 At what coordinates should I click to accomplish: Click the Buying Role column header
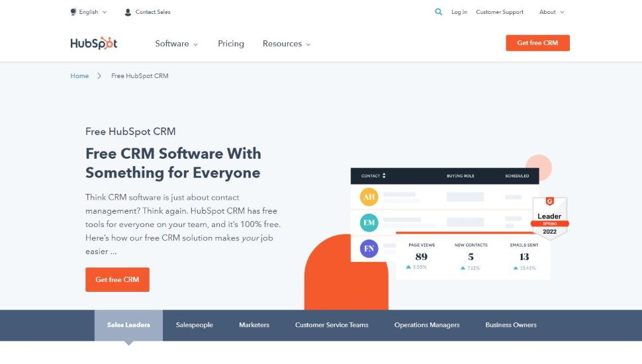coord(460,175)
